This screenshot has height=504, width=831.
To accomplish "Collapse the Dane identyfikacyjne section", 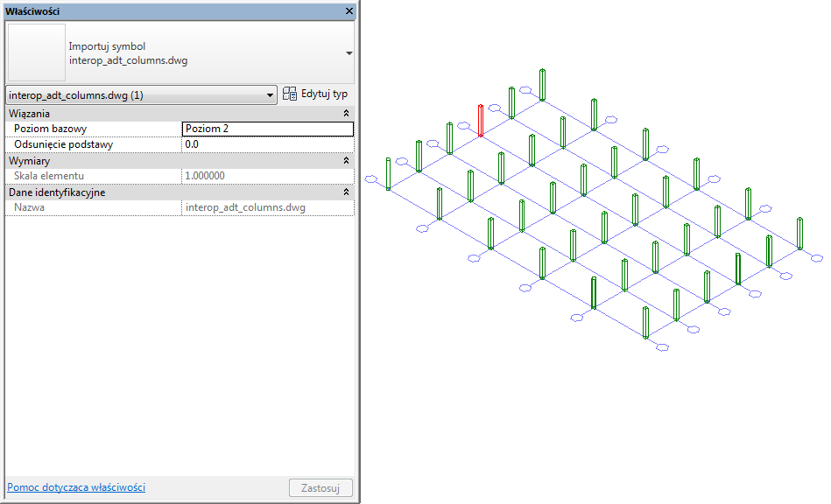I will tap(346, 192).
